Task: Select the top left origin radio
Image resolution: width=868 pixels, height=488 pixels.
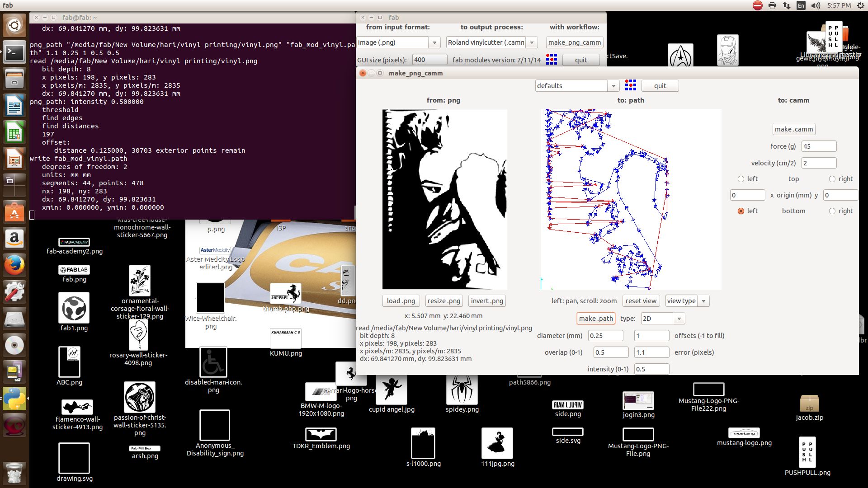Action: (741, 179)
